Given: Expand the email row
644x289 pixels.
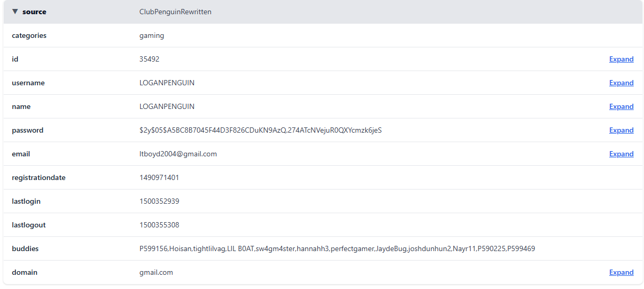Looking at the screenshot, I should click(621, 154).
